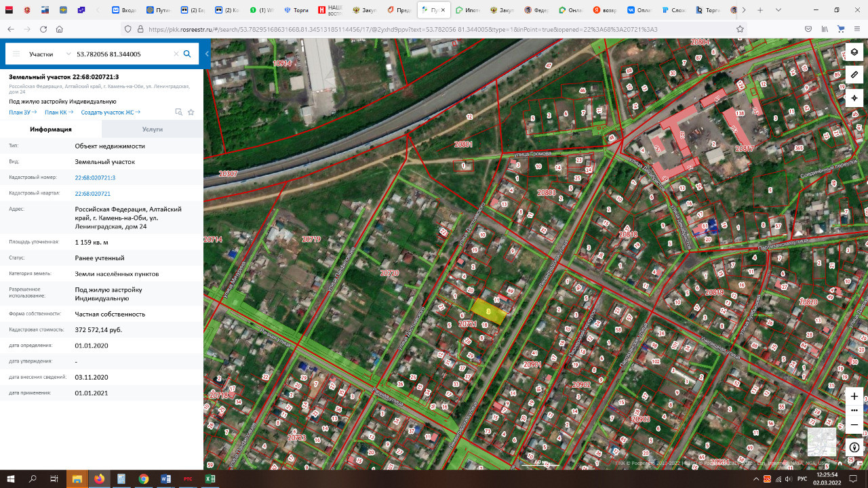Activate the locate-me crosshair button
868x488 pixels.
(854, 98)
